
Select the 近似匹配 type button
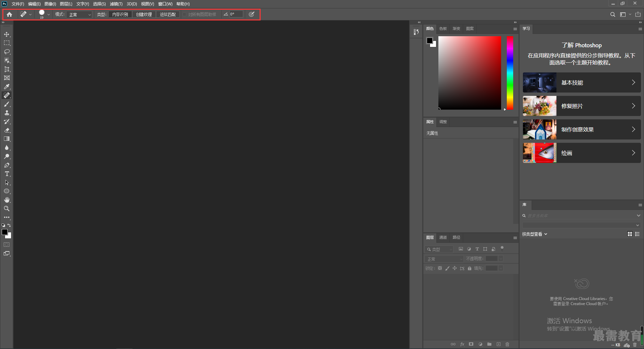point(168,14)
